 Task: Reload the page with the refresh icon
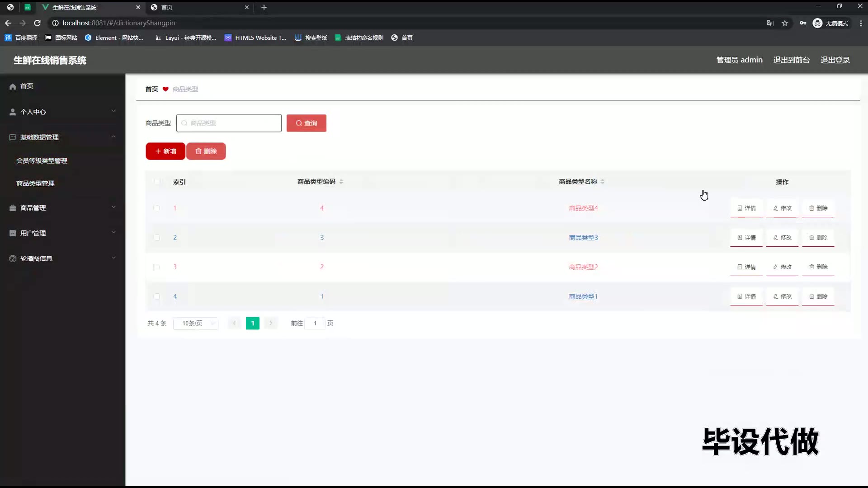(x=38, y=23)
